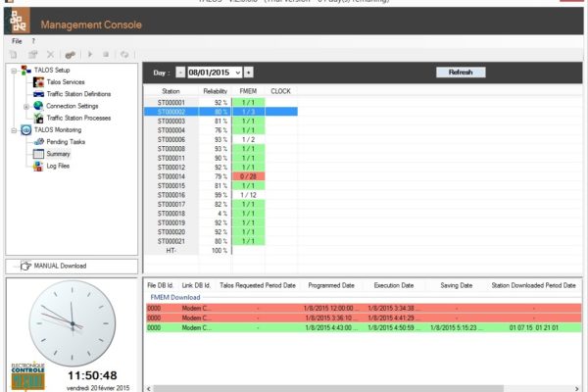The image size is (588, 392).
Task: Click Link DB Id. column header
Action: pos(196,285)
